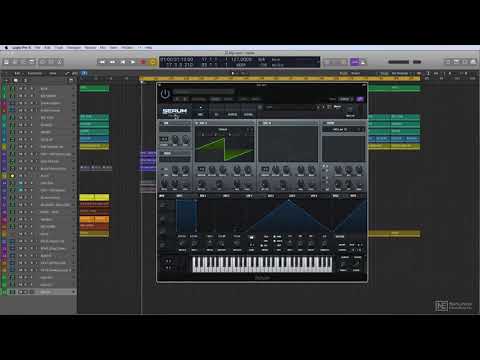Click the Serum on-screen piano keyboard
Screen dimensions: 480x360
click(x=262, y=264)
